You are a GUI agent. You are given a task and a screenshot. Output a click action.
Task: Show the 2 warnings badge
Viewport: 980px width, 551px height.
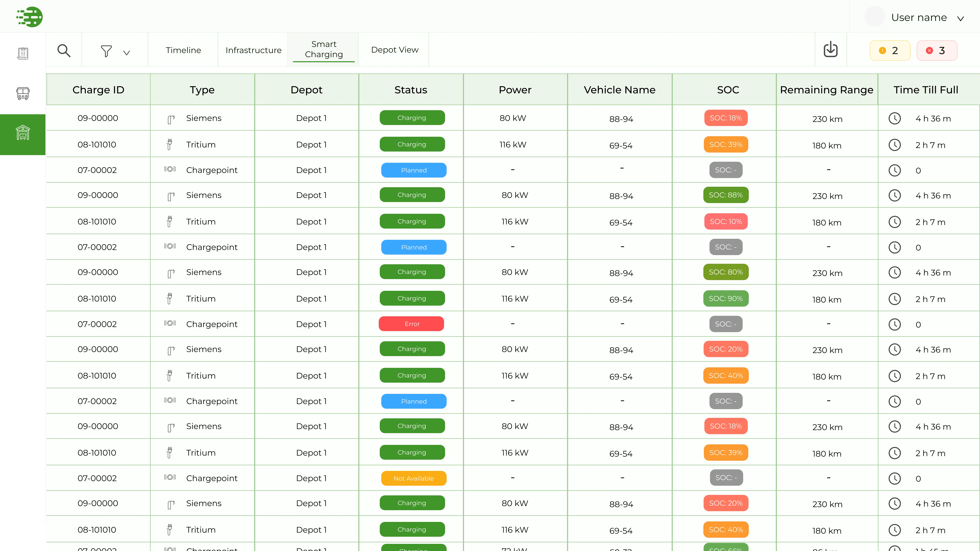(890, 51)
